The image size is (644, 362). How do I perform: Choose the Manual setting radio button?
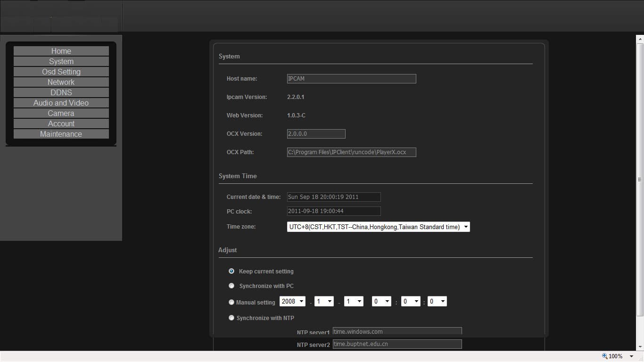click(x=231, y=302)
